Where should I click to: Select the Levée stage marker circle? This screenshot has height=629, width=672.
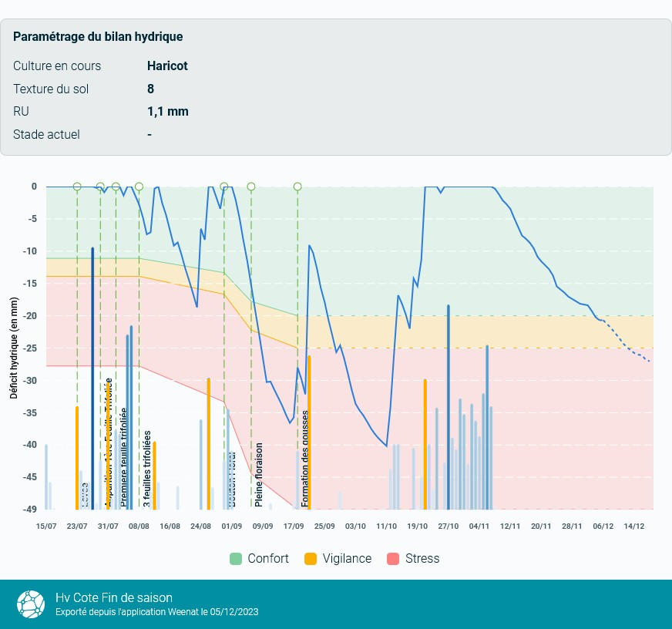coord(77,187)
